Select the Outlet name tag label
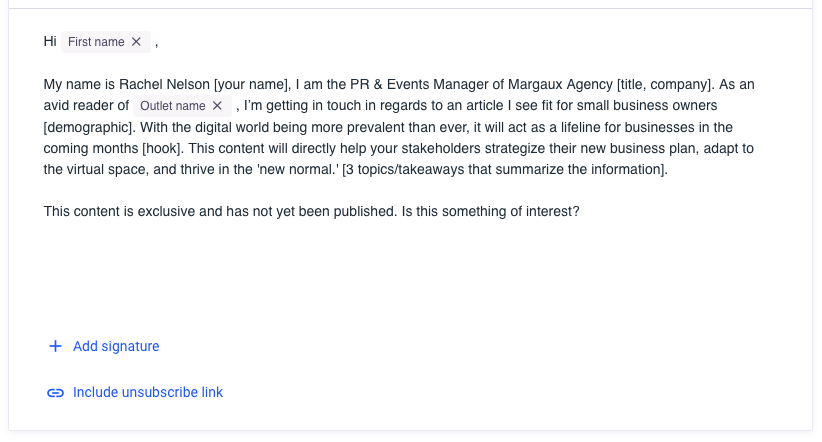 coord(172,106)
